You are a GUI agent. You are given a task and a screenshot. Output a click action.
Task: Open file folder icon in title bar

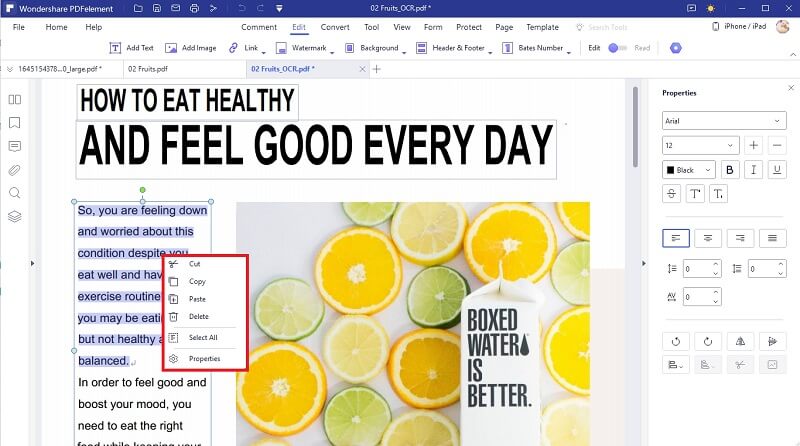(138, 8)
